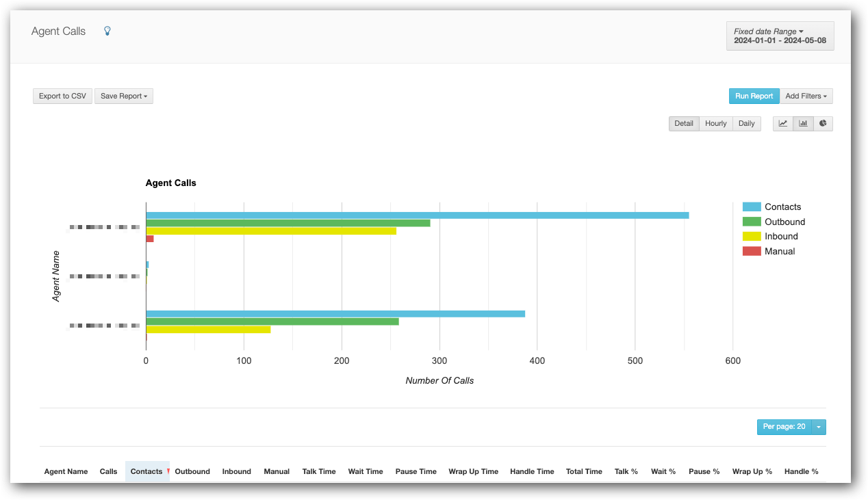Sort table by Talk % column
The height and width of the screenshot is (500, 868).
tap(626, 471)
